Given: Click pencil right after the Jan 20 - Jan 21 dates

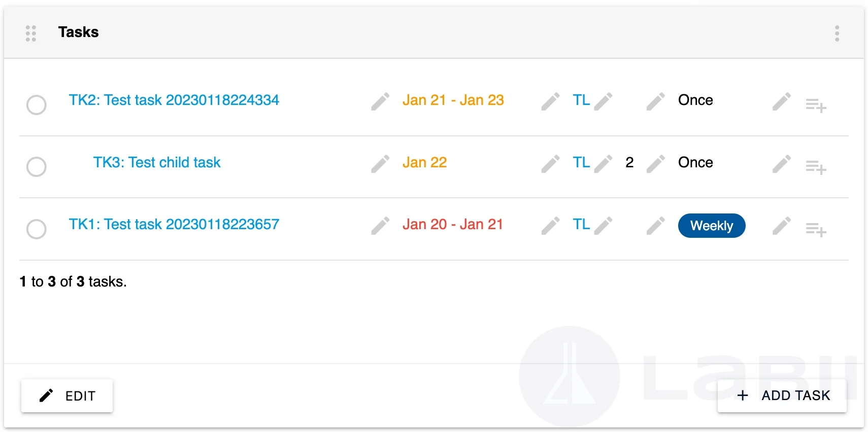Looking at the screenshot, I should coord(550,226).
